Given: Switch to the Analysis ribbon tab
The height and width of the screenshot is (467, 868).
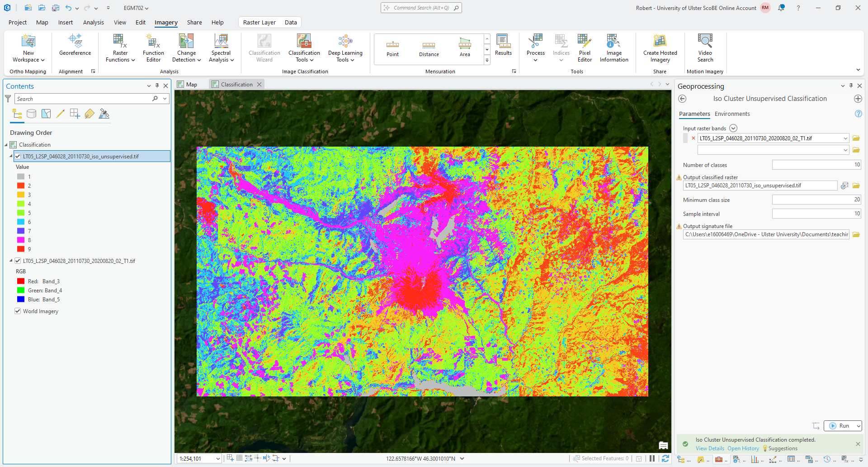Looking at the screenshot, I should 93,22.
